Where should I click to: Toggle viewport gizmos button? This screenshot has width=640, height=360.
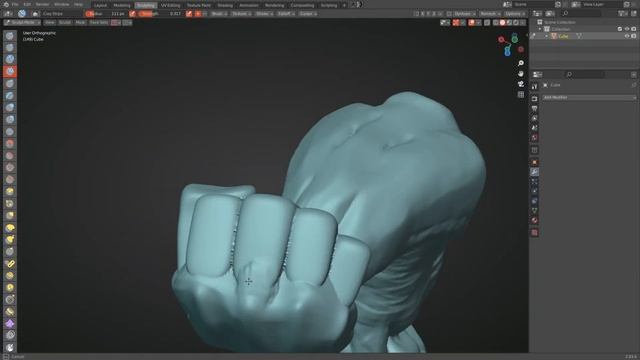pyautogui.click(x=456, y=22)
